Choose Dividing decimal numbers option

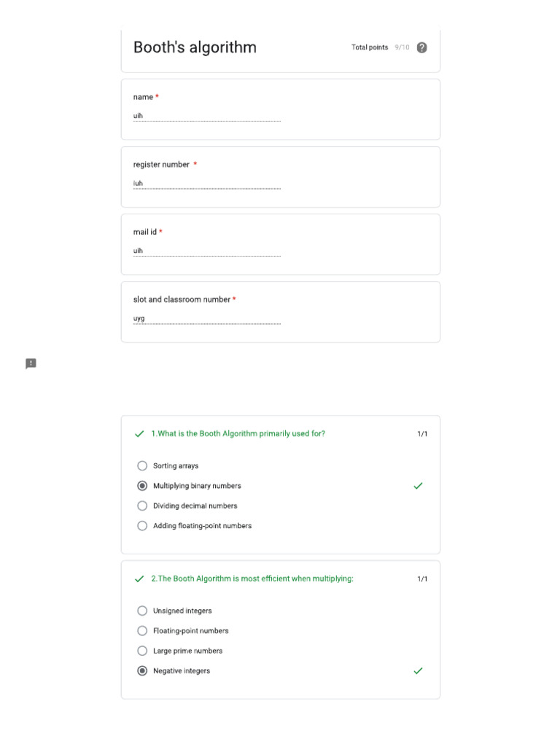142,506
